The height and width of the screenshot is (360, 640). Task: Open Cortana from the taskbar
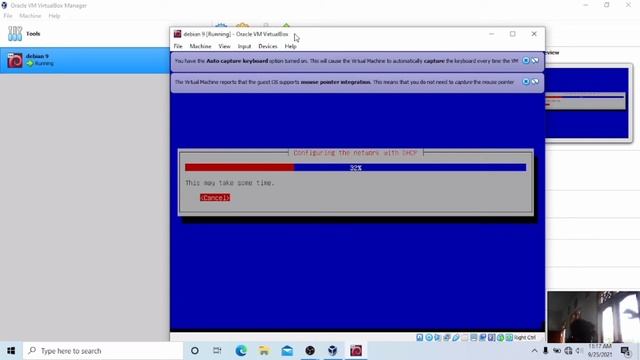pos(195,351)
